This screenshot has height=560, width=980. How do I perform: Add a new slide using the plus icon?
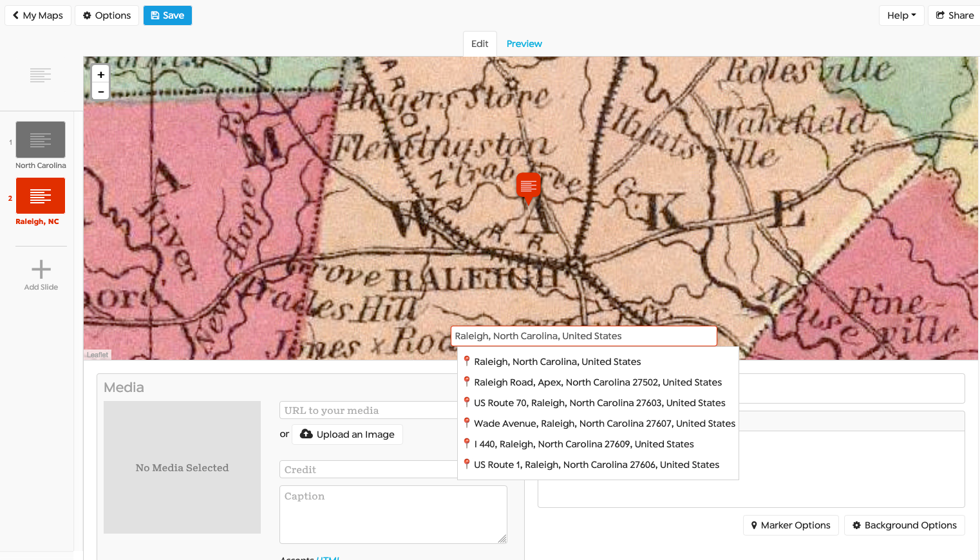(x=41, y=270)
